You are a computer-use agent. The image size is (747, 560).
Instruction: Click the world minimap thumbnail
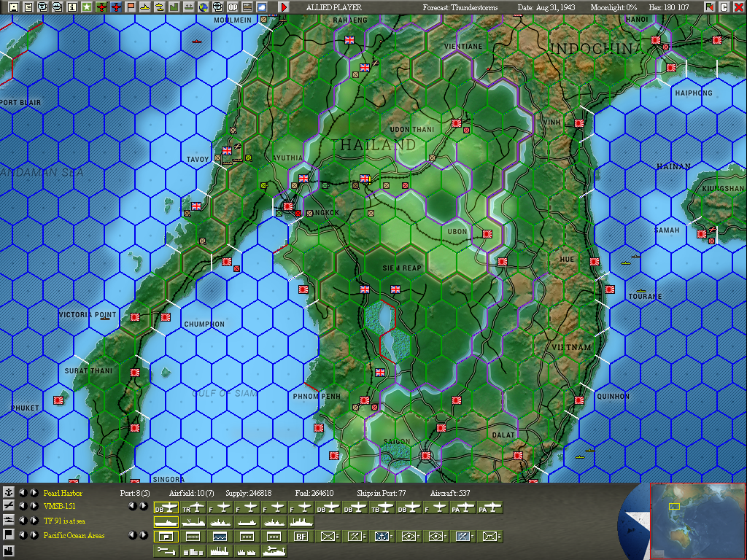click(x=698, y=521)
